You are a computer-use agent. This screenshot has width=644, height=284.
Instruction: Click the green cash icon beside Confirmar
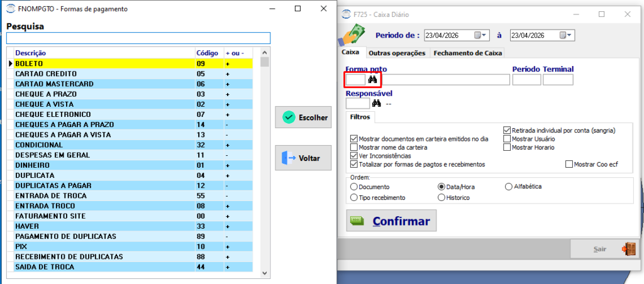tap(357, 221)
